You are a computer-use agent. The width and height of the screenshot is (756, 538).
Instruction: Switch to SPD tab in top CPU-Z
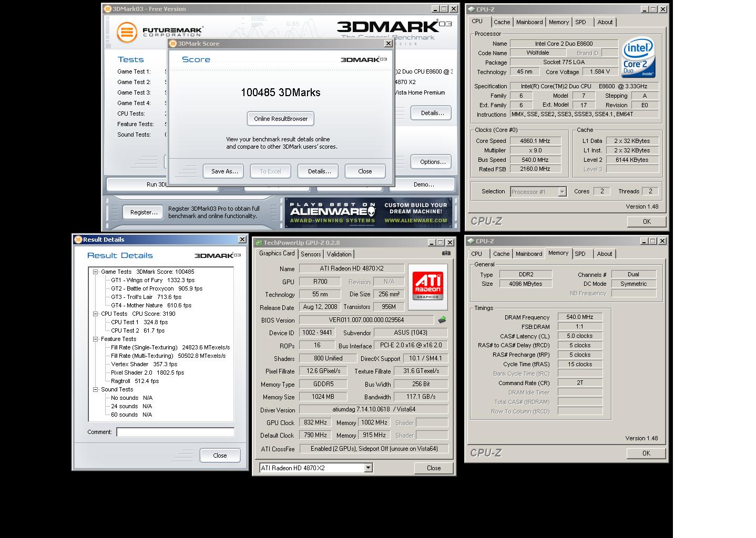click(x=580, y=22)
